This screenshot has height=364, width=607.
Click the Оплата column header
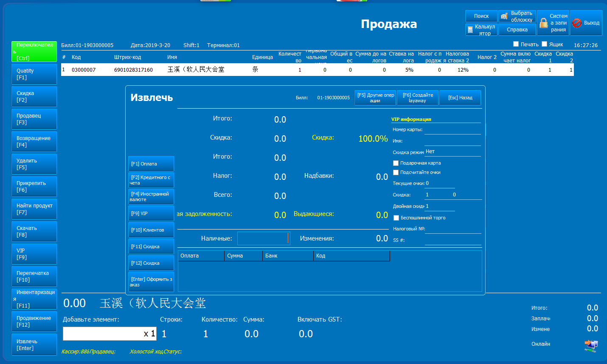pyautogui.click(x=201, y=256)
